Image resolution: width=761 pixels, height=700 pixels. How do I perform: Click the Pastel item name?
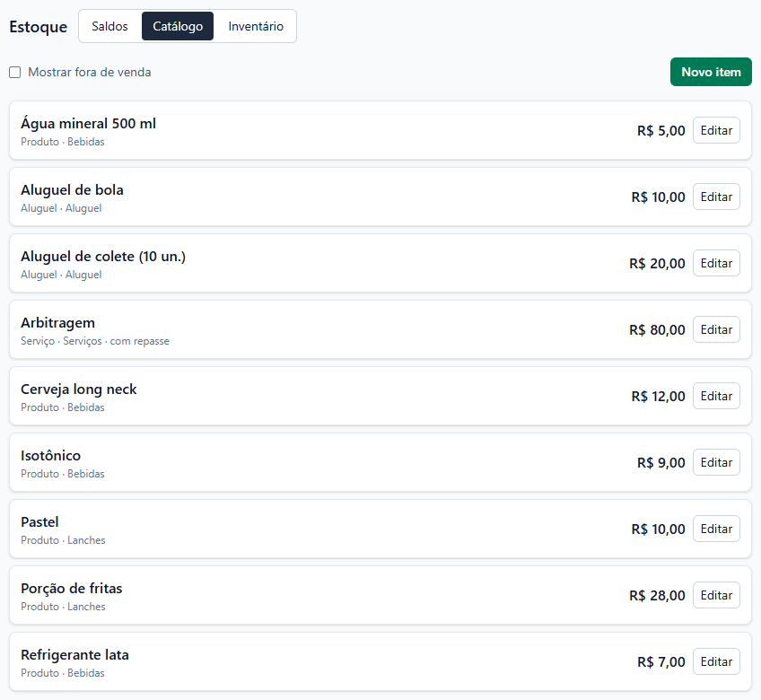tap(39, 521)
